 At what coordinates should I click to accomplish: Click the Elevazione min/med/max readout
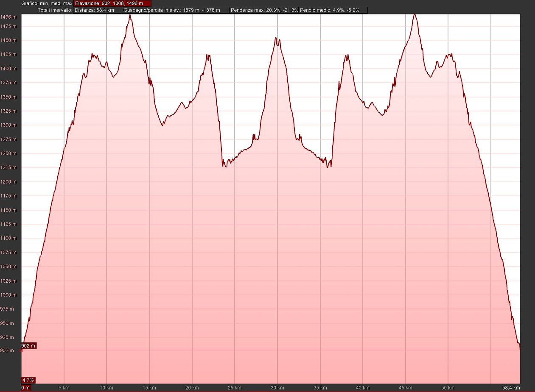pos(112,3)
